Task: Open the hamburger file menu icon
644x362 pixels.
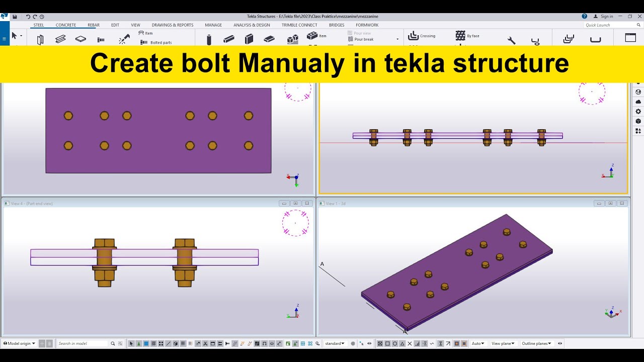Action: coord(5,38)
